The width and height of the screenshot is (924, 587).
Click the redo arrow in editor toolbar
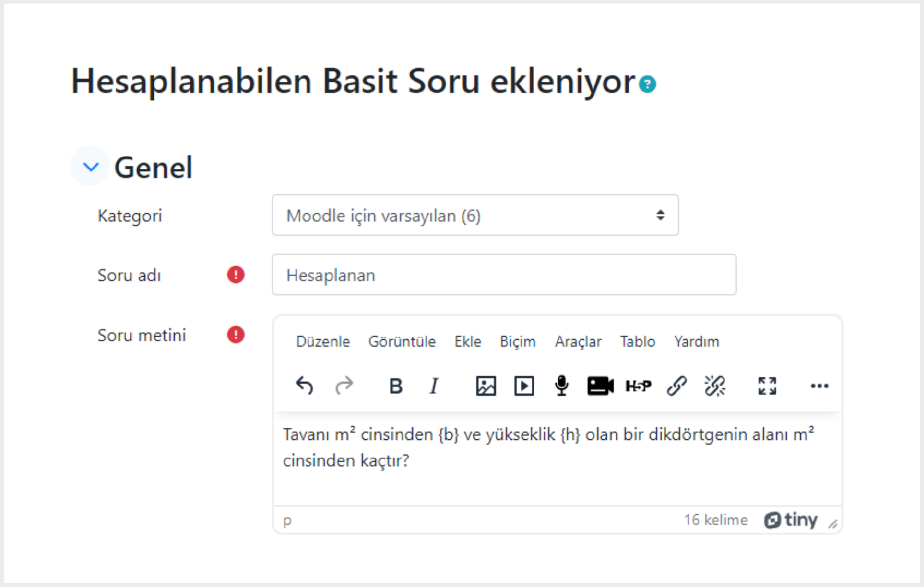[344, 386]
